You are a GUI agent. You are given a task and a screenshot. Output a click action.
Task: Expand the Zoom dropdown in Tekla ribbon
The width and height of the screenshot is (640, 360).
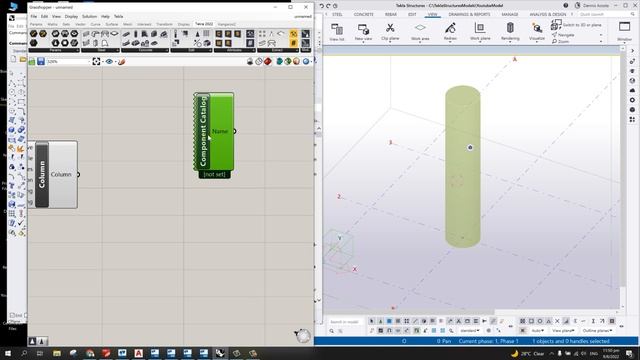601,42
